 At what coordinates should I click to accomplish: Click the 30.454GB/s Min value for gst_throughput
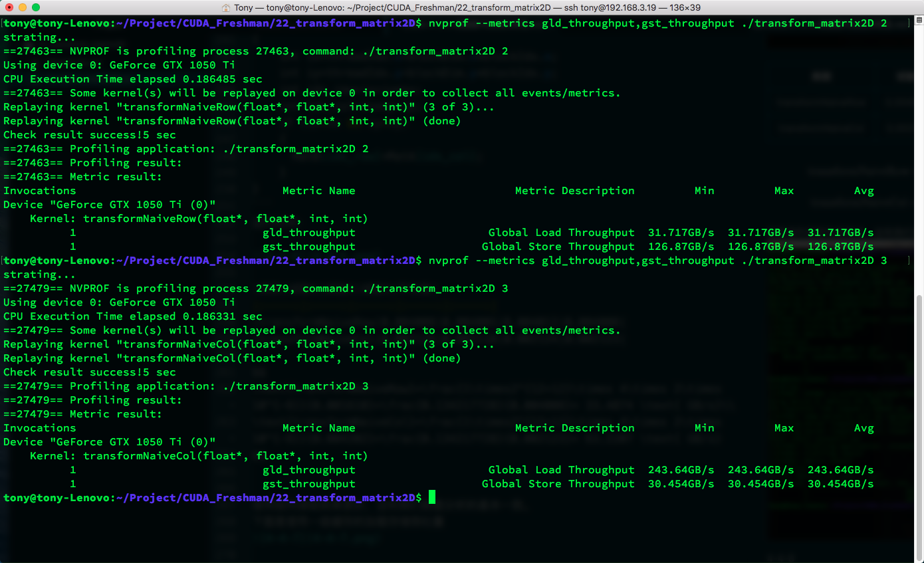click(681, 484)
